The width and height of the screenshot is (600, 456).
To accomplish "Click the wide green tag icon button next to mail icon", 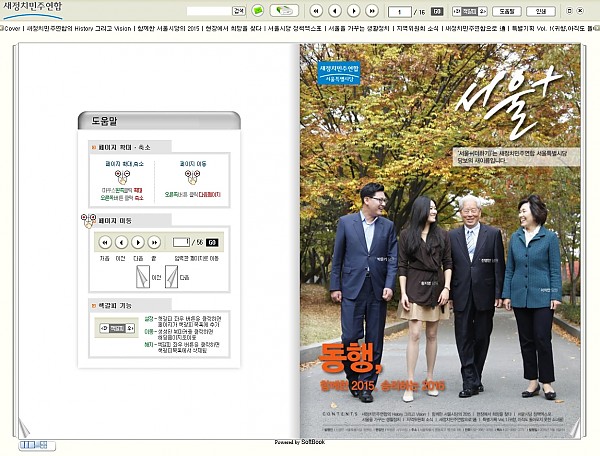I will (284, 11).
